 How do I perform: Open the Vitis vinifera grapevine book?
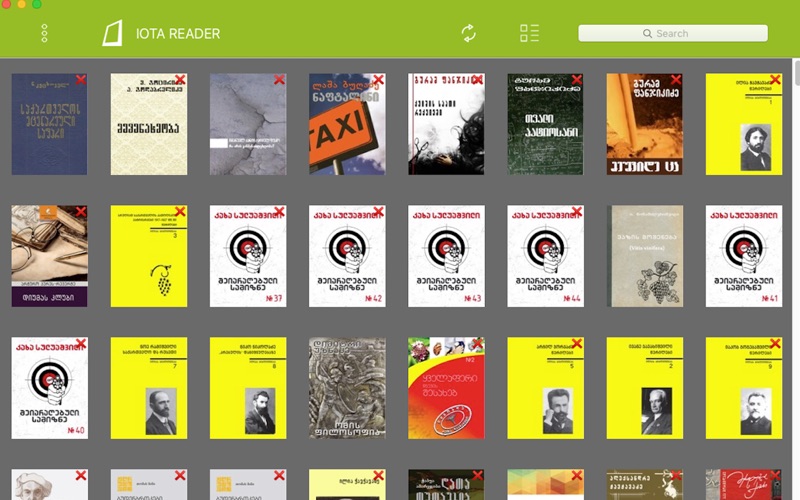point(645,256)
